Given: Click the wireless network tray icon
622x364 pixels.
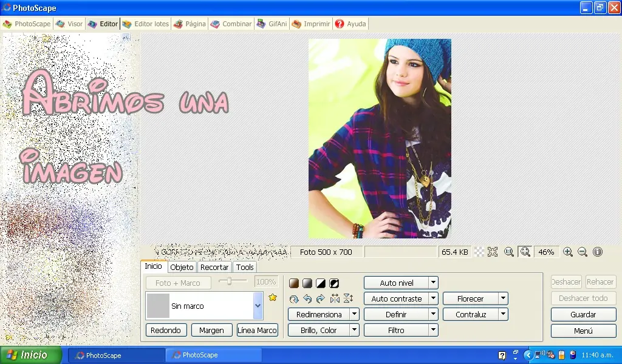Looking at the screenshot, I should [x=539, y=355].
